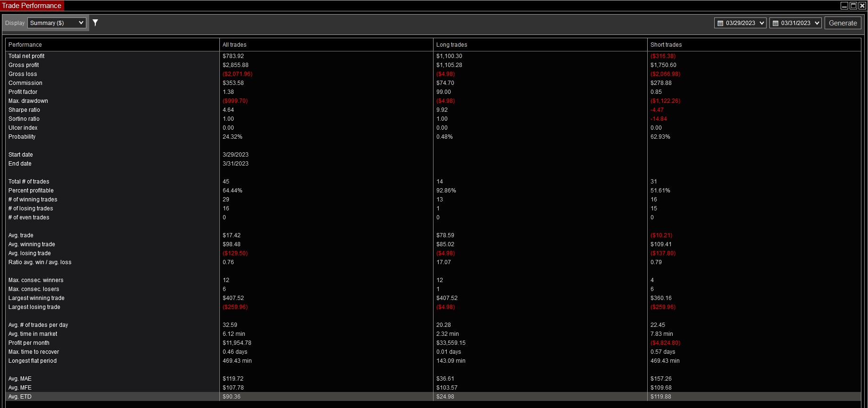This screenshot has width=868, height=408.
Task: Select the Gross loss row label
Action: pyautogui.click(x=23, y=74)
